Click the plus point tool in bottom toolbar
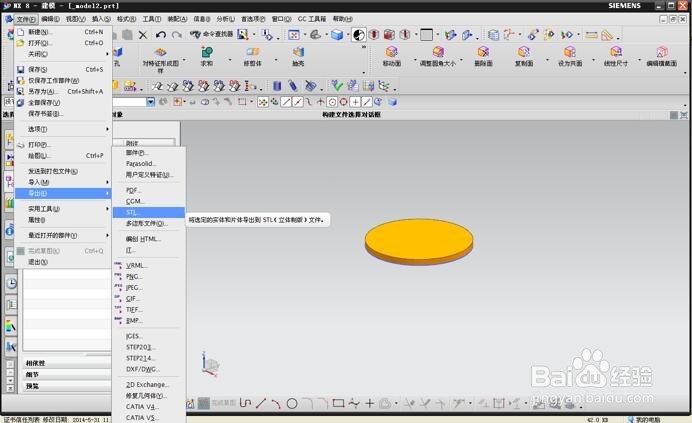The height and width of the screenshot is (423, 692). [x=369, y=403]
